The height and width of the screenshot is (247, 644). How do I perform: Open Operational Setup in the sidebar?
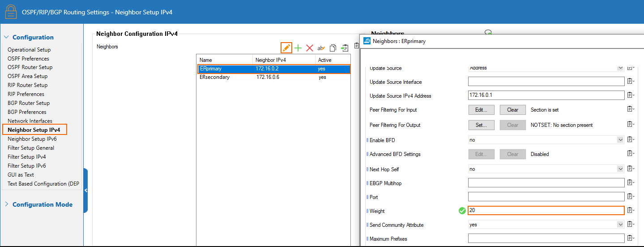[x=29, y=49]
